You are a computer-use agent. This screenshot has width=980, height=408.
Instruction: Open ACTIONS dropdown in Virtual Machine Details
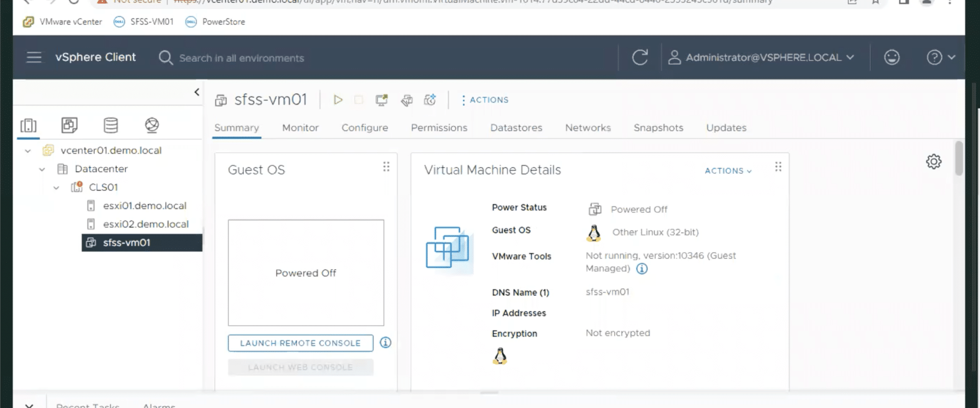pyautogui.click(x=728, y=171)
